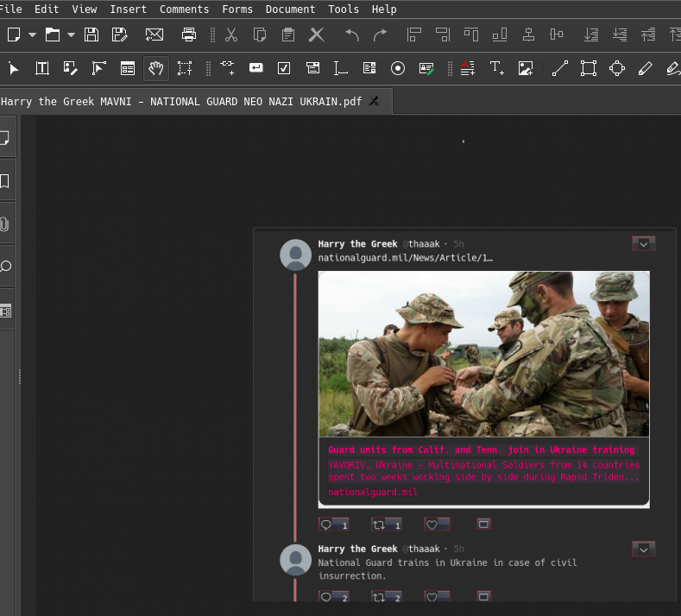681x616 pixels.
Task: Click the Open file folder icon
Action: point(53,35)
